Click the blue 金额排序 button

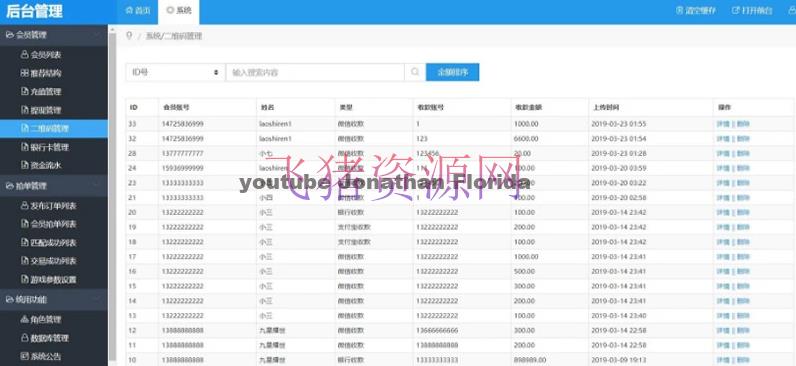click(x=452, y=72)
